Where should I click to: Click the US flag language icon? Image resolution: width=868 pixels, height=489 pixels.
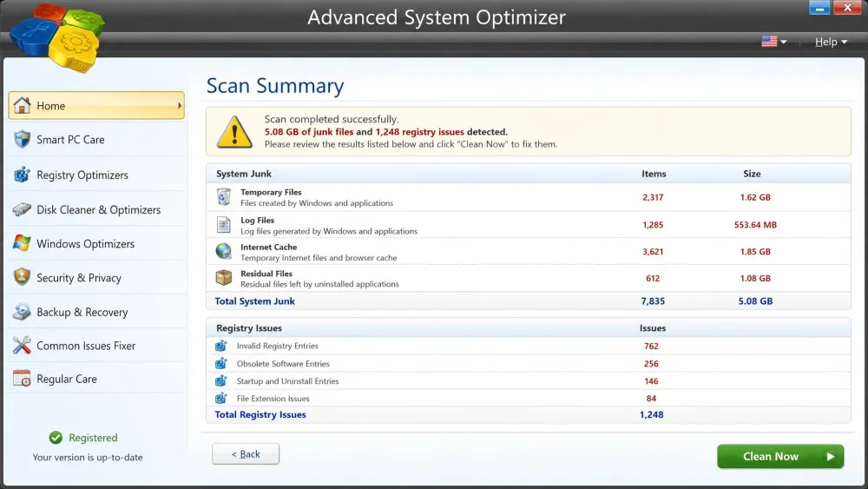[769, 42]
